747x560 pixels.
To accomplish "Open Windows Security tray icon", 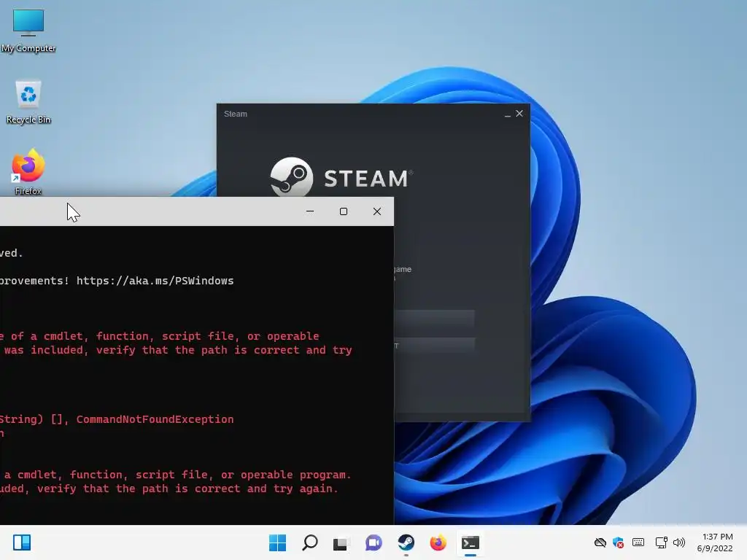I will 619,542.
